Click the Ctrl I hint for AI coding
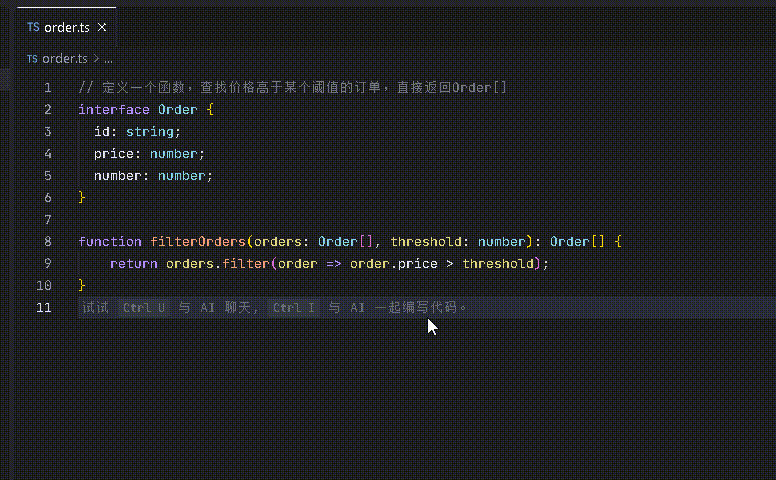Screen dimensions: 776x480 coord(294,308)
